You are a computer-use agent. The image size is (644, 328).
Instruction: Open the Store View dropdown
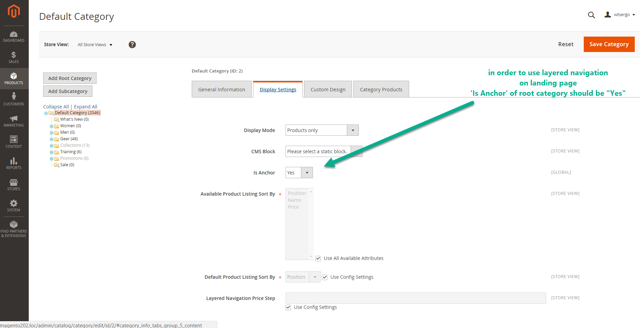coord(95,45)
